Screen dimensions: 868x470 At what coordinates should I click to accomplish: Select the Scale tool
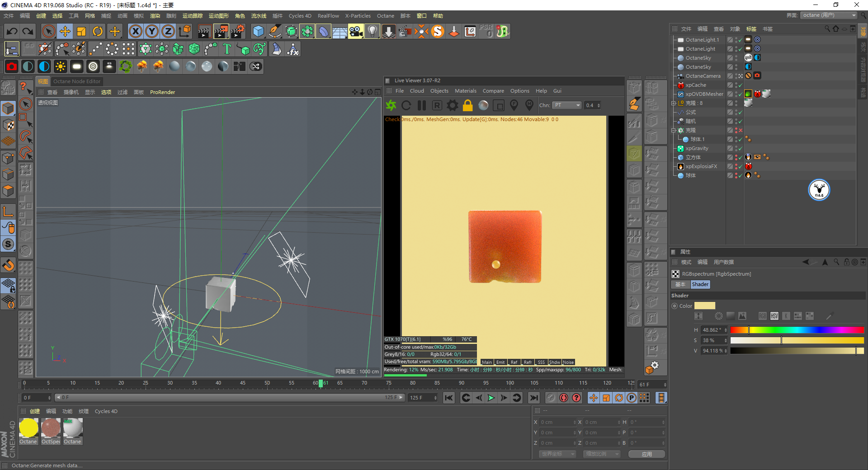point(81,31)
